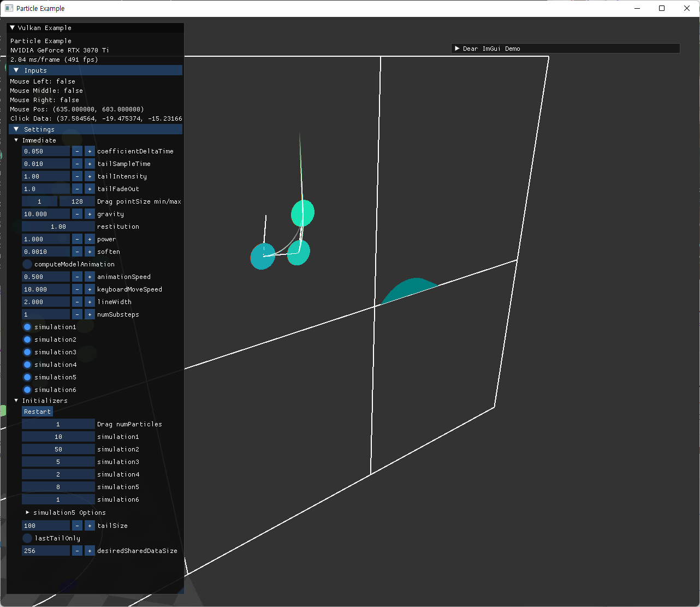
Task: Decrease tailFadeOut with minus button
Action: coord(77,189)
